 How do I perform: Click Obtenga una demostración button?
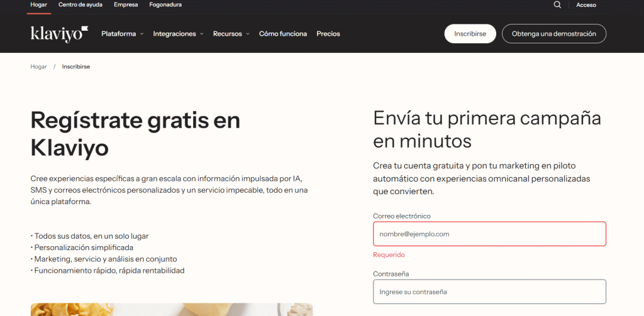554,34
